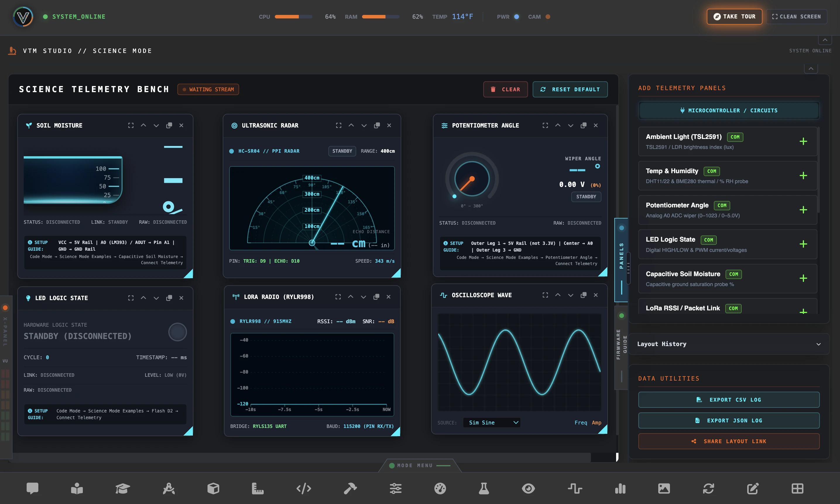
Task: Open the image gallery mode icon
Action: [664, 488]
